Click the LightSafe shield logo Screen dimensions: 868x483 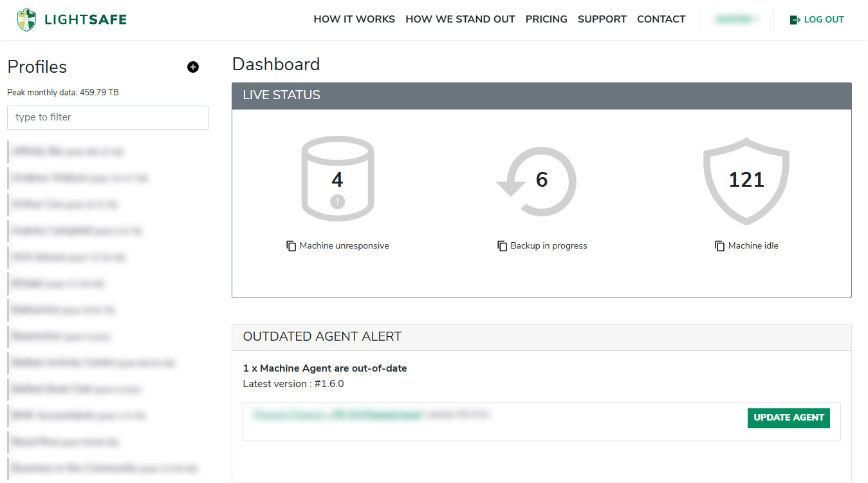27,20
